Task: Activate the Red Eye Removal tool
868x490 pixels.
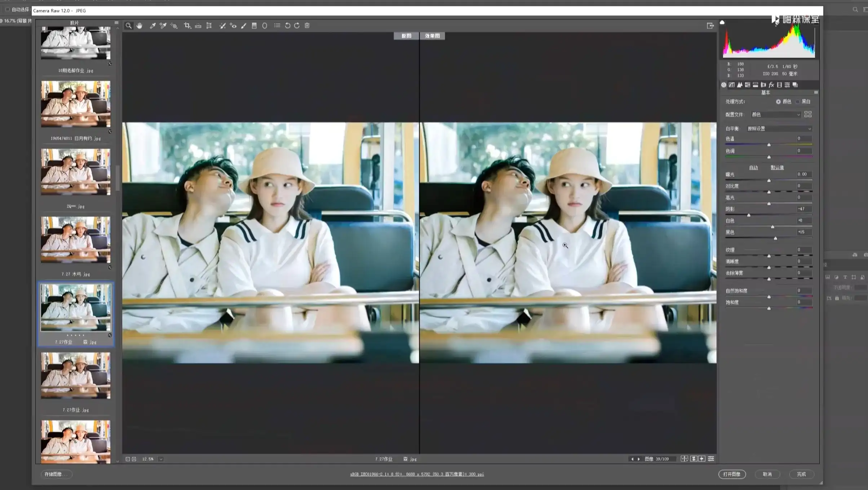Action: [233, 26]
